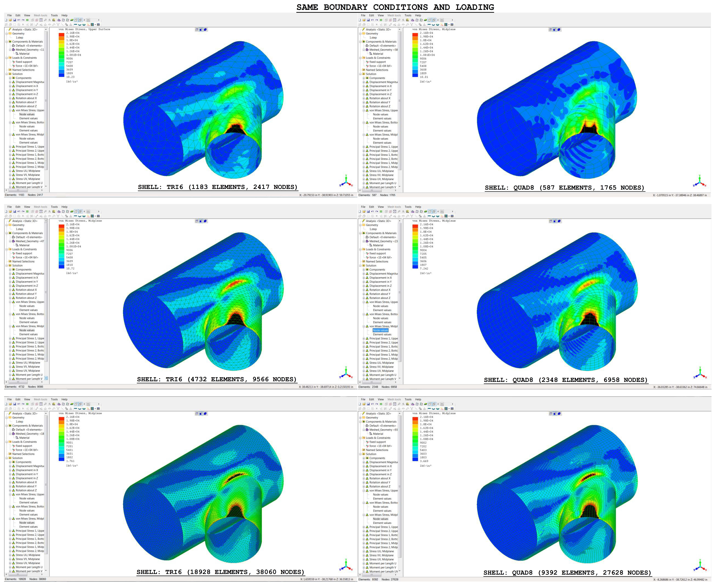The image size is (714, 588).
Task: Open Edit menu in QUAD8 587-element window
Action: tap(372, 15)
